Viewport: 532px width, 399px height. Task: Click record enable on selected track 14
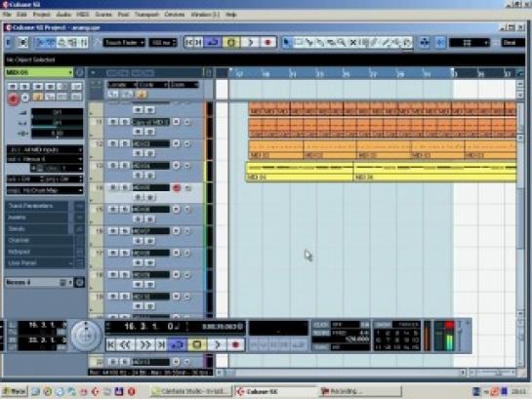(x=177, y=187)
